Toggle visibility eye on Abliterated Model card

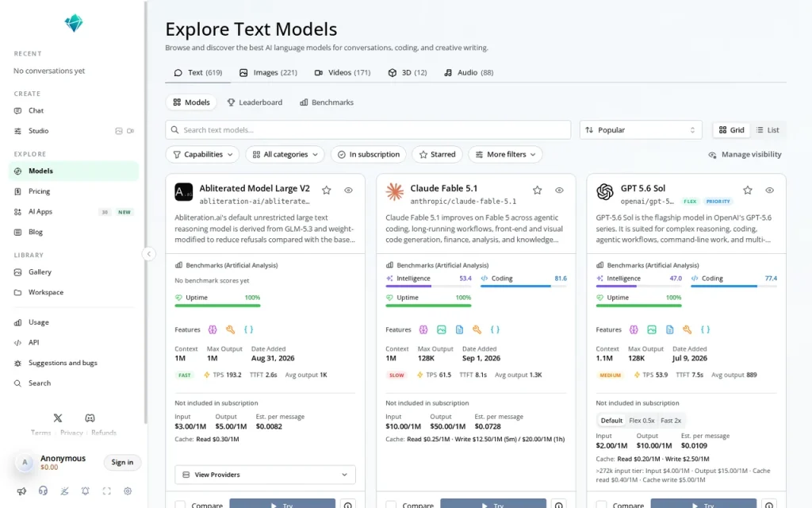click(x=349, y=190)
